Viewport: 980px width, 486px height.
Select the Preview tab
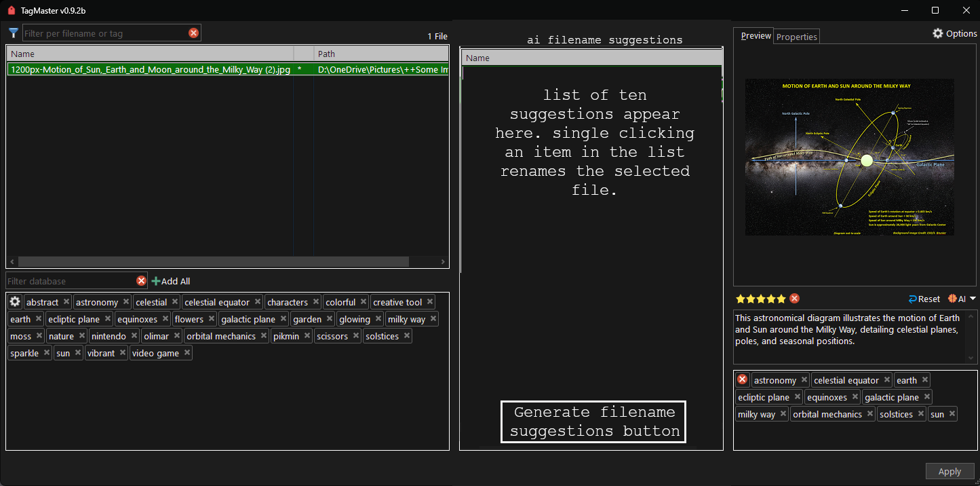(x=756, y=36)
